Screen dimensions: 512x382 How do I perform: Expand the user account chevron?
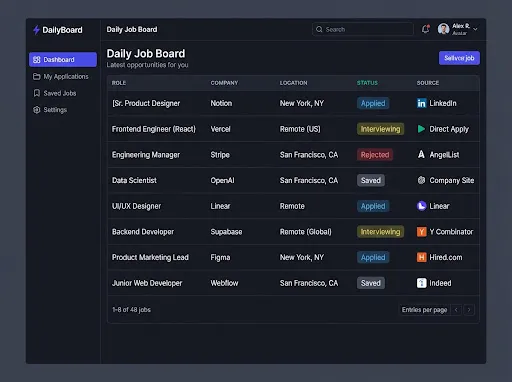pyautogui.click(x=475, y=29)
